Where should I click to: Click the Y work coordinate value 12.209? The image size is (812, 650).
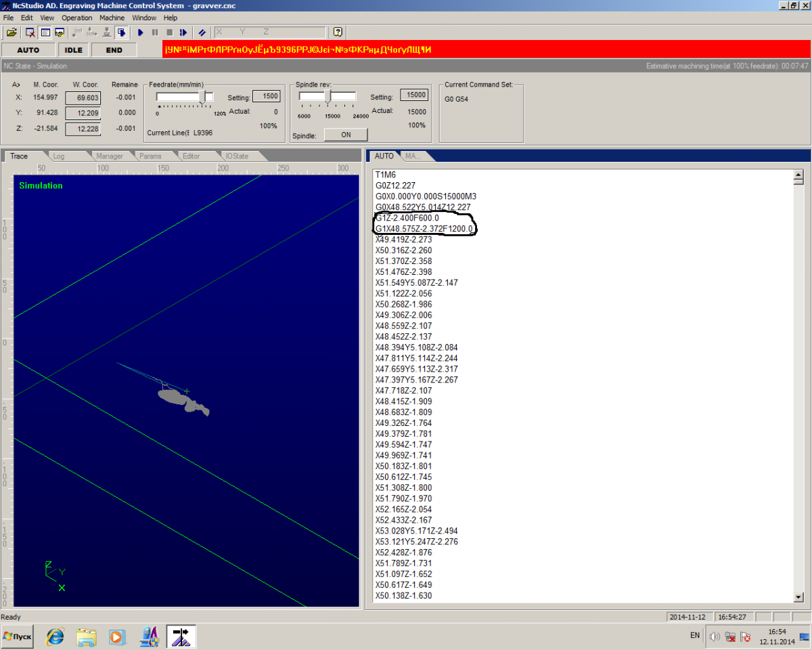click(83, 113)
